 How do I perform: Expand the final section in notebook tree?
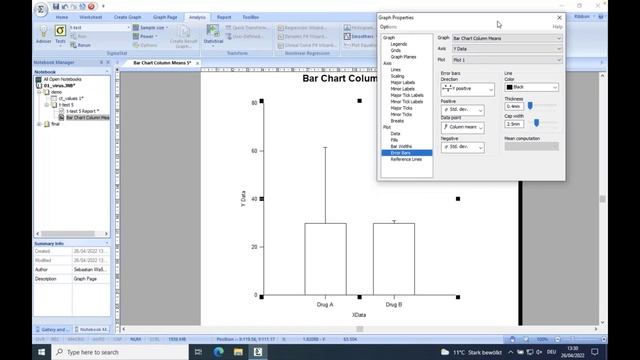tap(40, 124)
